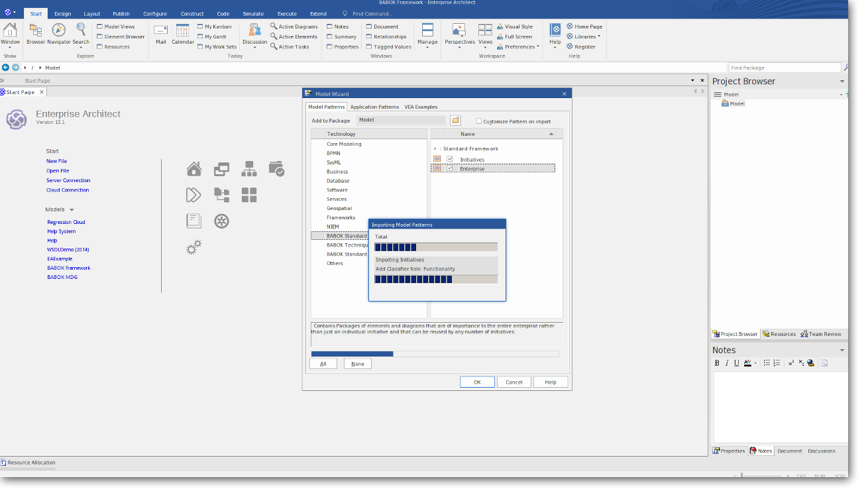This screenshot has width=868, height=497.
Task: Expand the Models dropdown arrow on Start Page
Action: pyautogui.click(x=72, y=210)
